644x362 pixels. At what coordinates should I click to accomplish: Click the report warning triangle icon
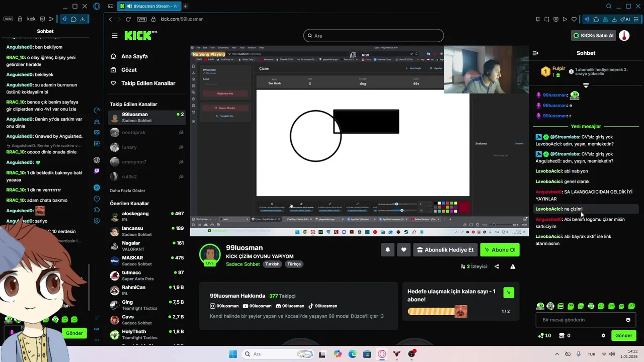tap(513, 266)
